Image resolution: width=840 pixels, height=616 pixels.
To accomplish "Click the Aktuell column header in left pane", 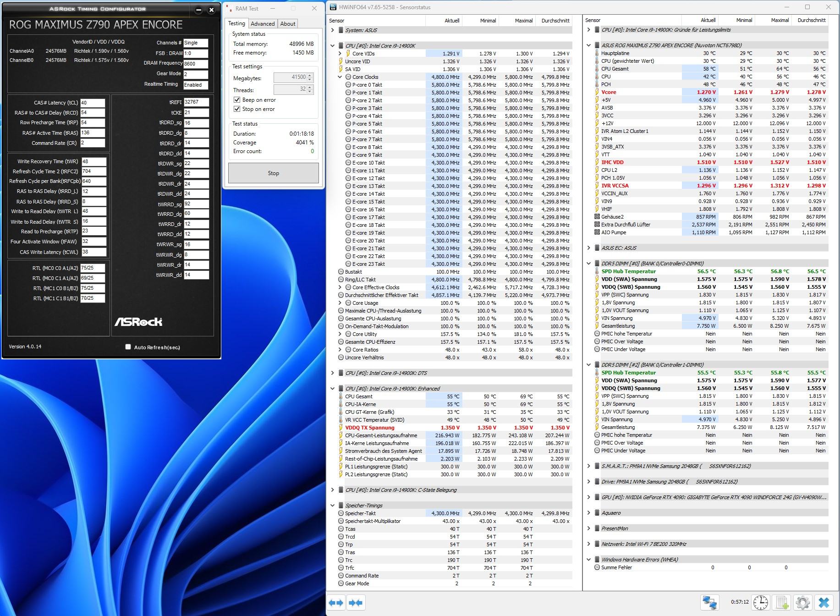I will tap(444, 21).
